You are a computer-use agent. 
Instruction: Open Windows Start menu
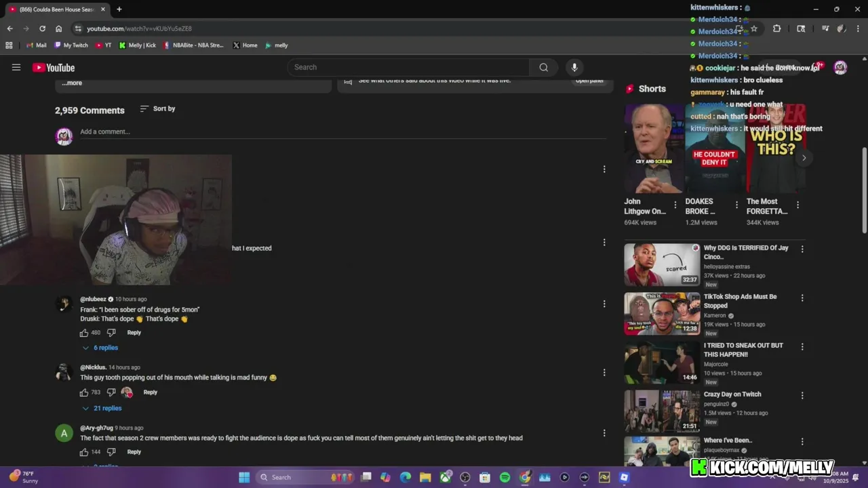(244, 477)
